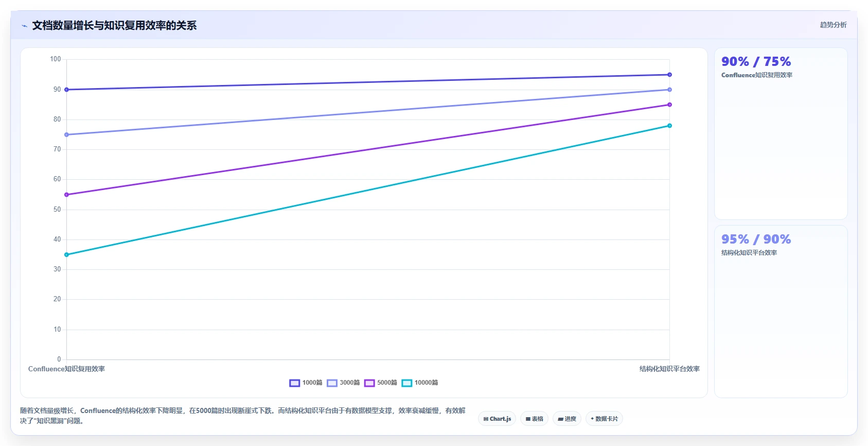Click the 进度 tag chip

567,419
